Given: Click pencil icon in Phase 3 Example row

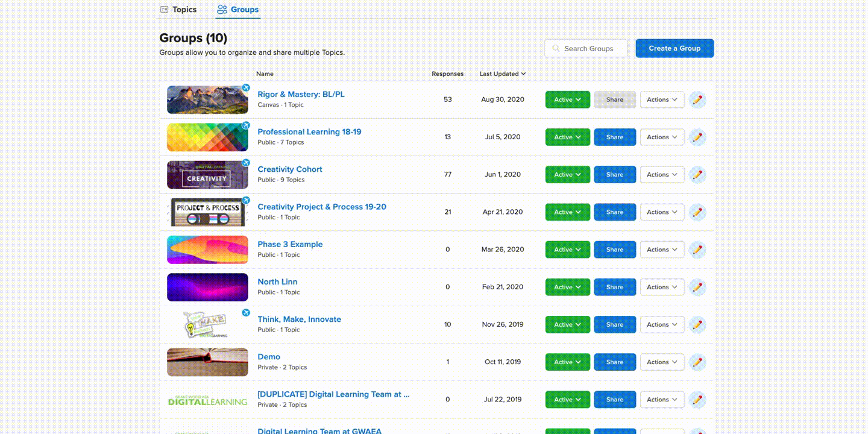Looking at the screenshot, I should click(697, 250).
